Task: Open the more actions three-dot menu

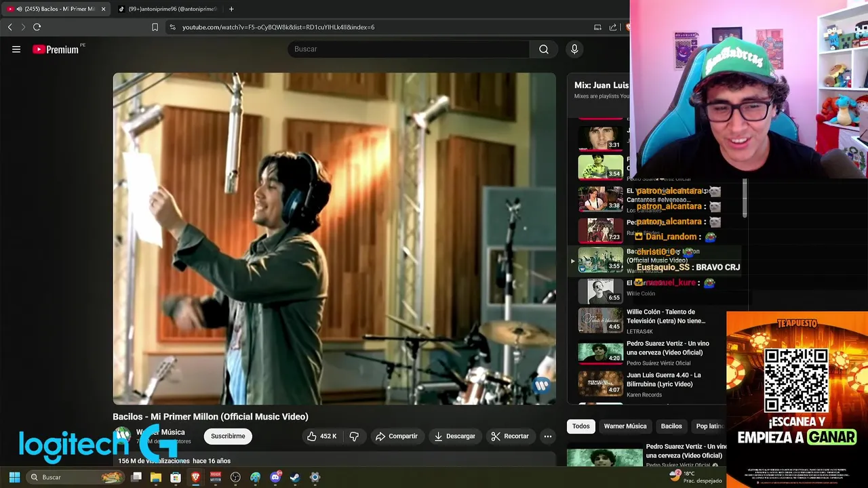Action: coord(547,436)
